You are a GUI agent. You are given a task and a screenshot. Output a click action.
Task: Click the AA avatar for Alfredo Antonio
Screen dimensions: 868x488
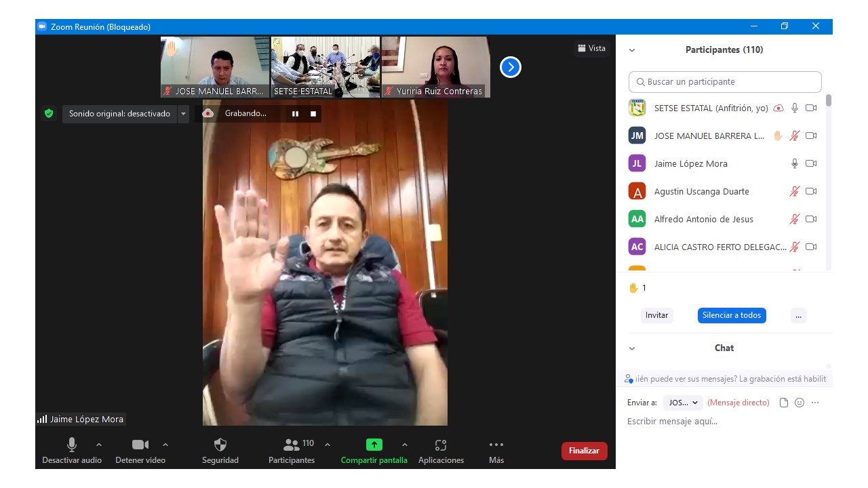click(637, 219)
